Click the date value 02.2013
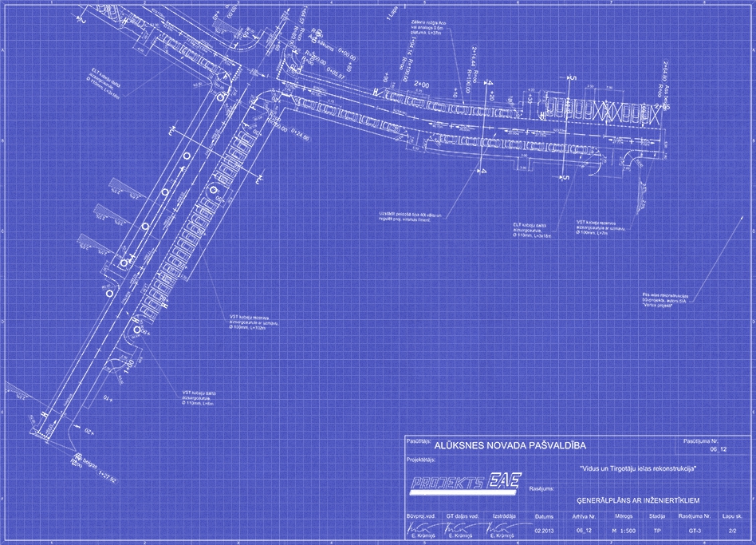Image resolution: width=756 pixels, height=545 pixels. coord(544,531)
